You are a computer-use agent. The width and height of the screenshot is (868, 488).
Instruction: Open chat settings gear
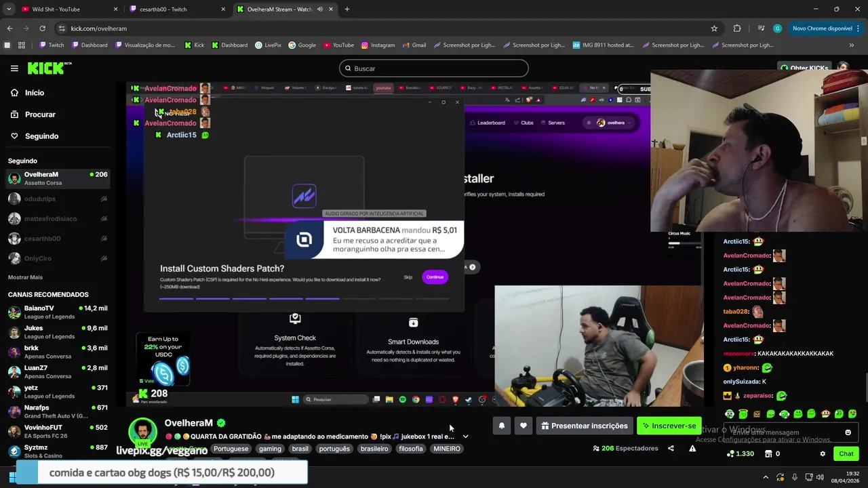point(823,453)
